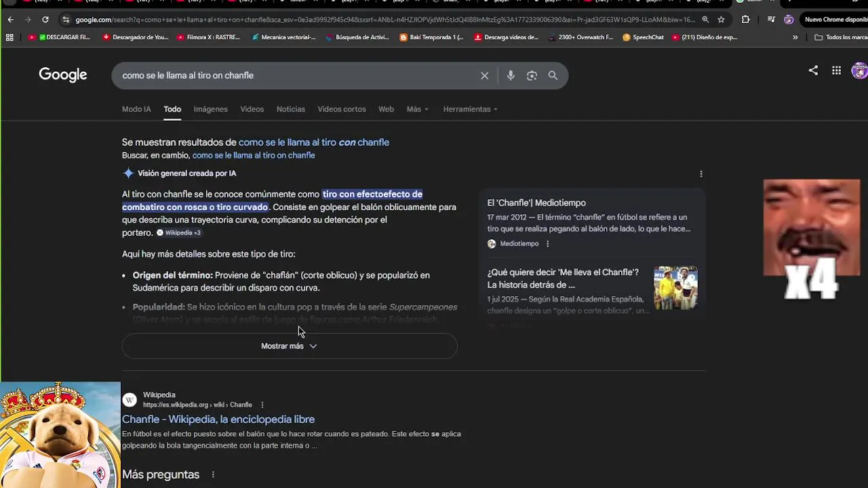Switch to the Imágenes tab
Screen dimensions: 868x488
click(210, 109)
